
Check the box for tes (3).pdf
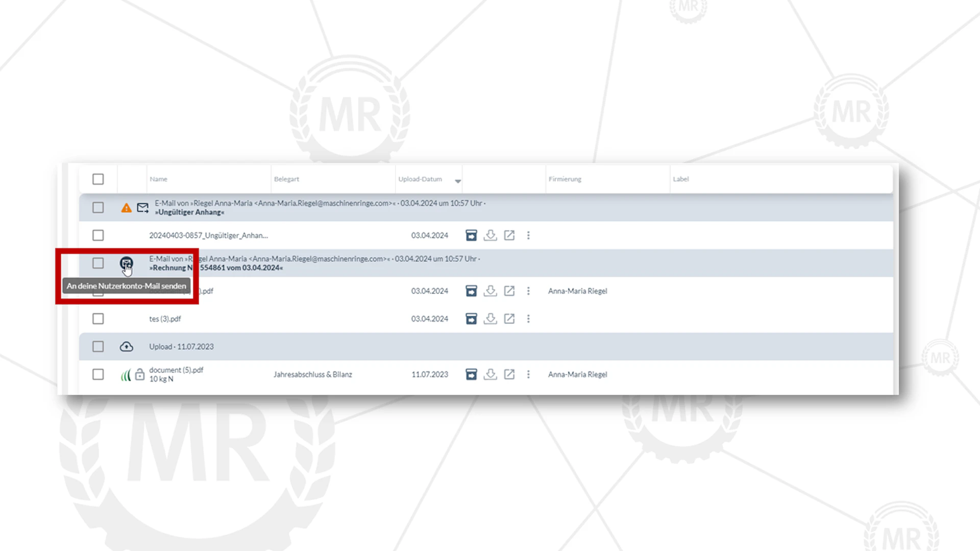coord(98,319)
